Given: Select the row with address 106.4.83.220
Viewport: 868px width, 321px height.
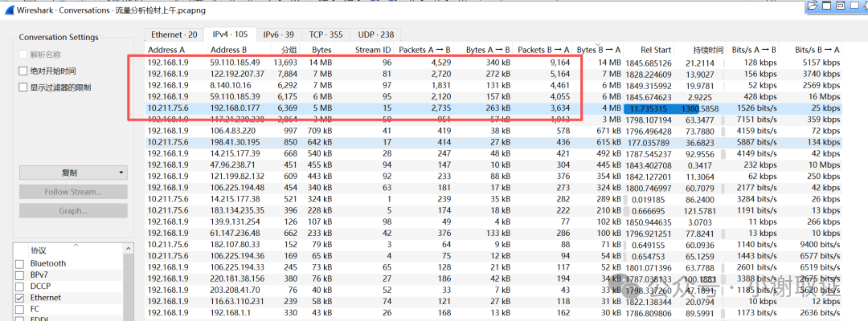Looking at the screenshot, I should click(x=493, y=131).
